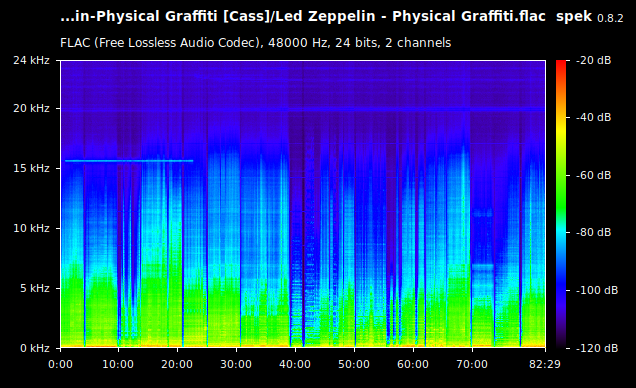Click the 15 kHz frequency axis label

31,168
